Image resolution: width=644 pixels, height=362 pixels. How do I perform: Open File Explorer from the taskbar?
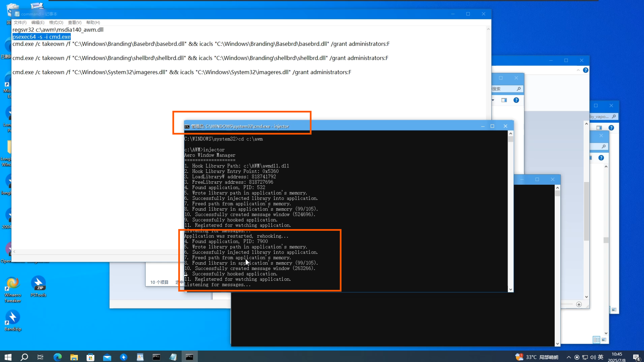(74, 357)
